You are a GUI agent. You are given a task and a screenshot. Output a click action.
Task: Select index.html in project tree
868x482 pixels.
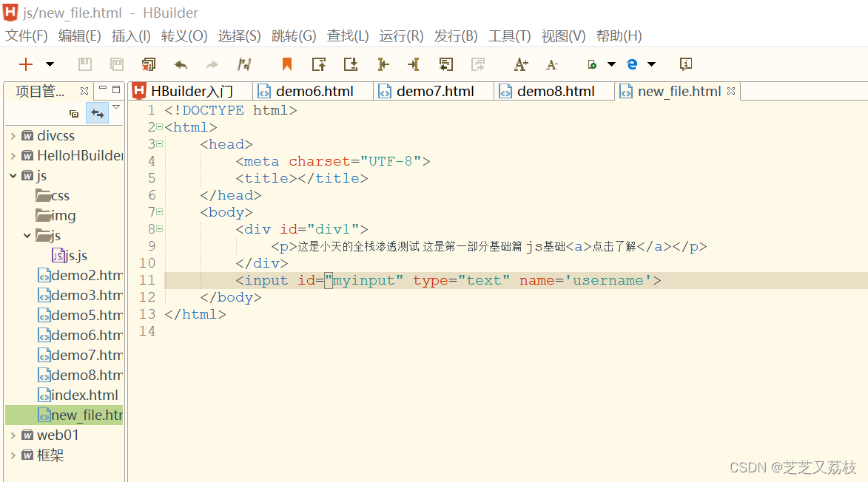coord(78,396)
